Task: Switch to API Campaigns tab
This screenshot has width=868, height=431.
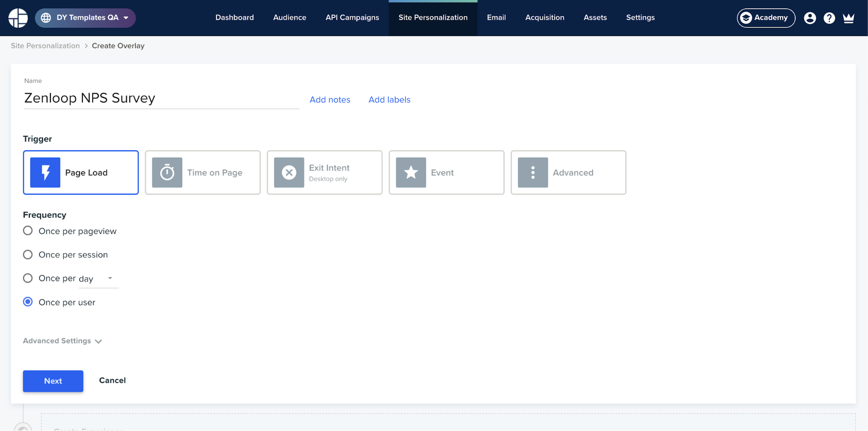Action: tap(352, 18)
